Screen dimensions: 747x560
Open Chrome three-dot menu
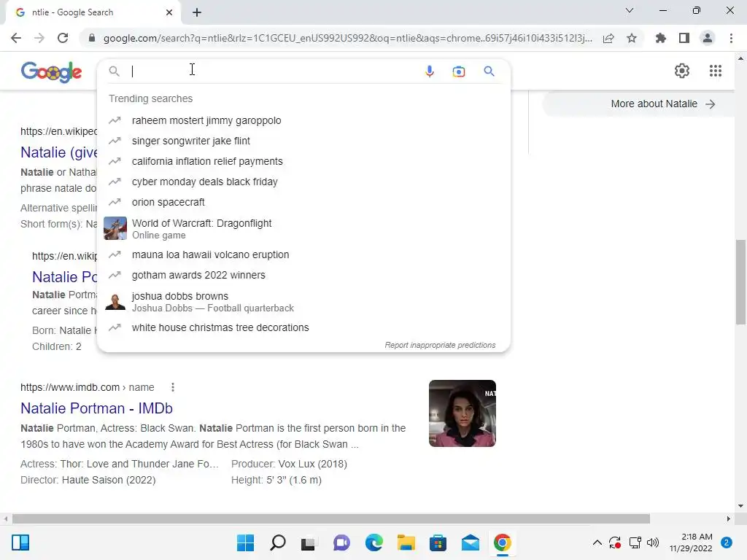731,38
